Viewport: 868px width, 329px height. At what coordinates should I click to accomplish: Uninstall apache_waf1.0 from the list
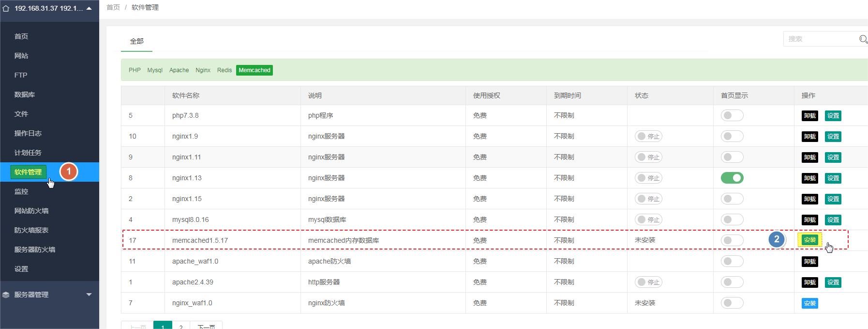pyautogui.click(x=809, y=262)
